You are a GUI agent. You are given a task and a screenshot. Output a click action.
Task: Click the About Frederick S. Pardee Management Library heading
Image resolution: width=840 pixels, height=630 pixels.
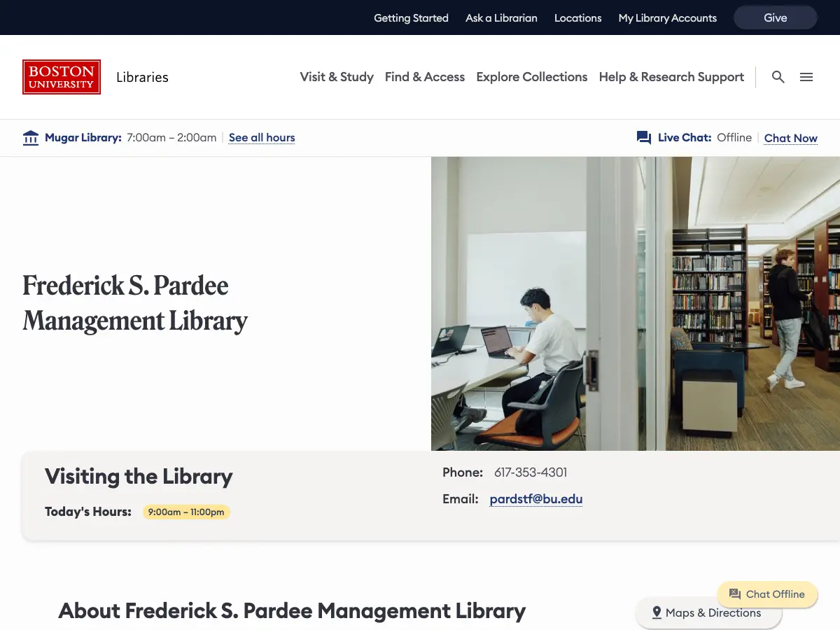[292, 610]
